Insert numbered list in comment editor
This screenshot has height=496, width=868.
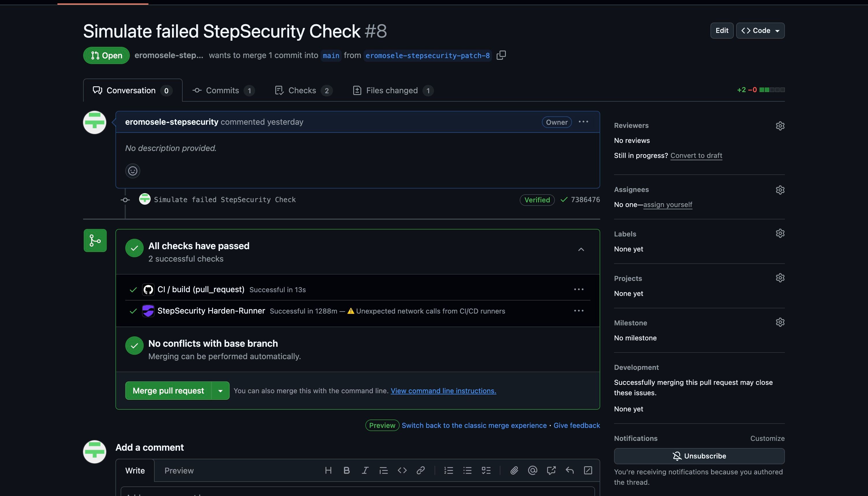449,471
